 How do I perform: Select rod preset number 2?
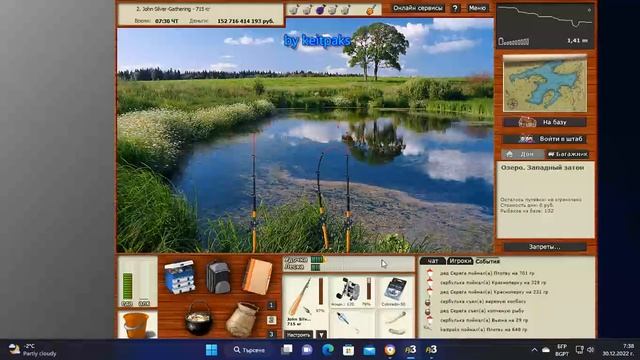tap(271, 320)
